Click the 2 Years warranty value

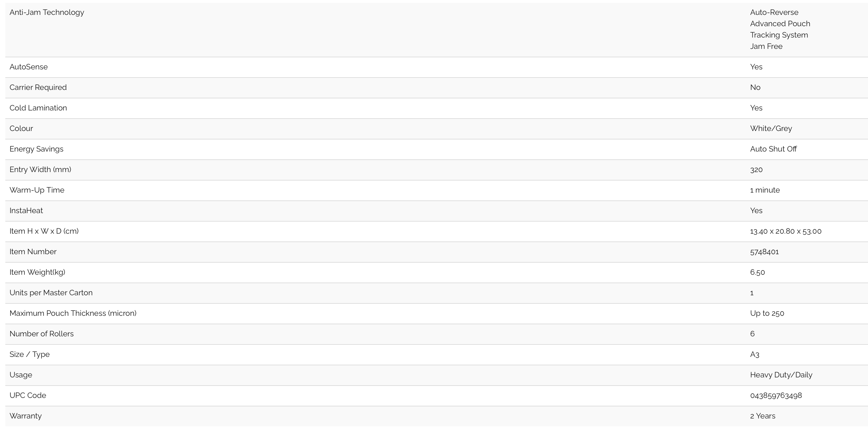coord(763,416)
